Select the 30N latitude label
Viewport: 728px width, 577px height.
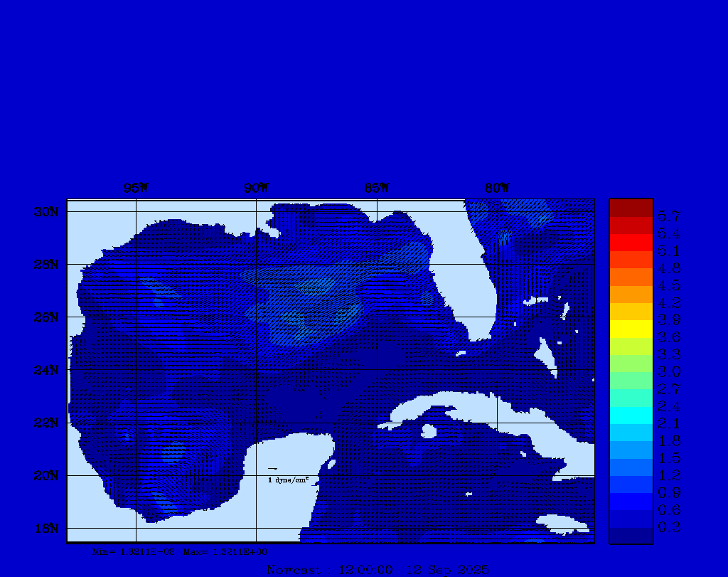point(48,212)
